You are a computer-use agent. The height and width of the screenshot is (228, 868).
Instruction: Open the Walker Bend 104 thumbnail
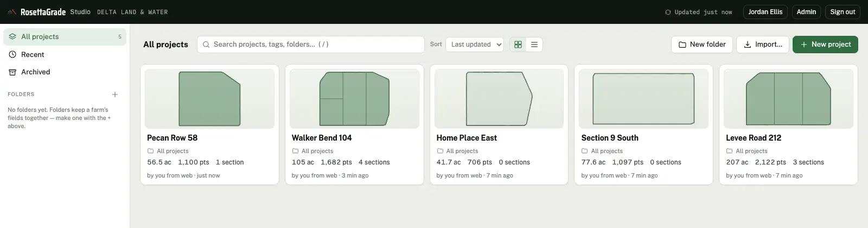click(x=354, y=99)
